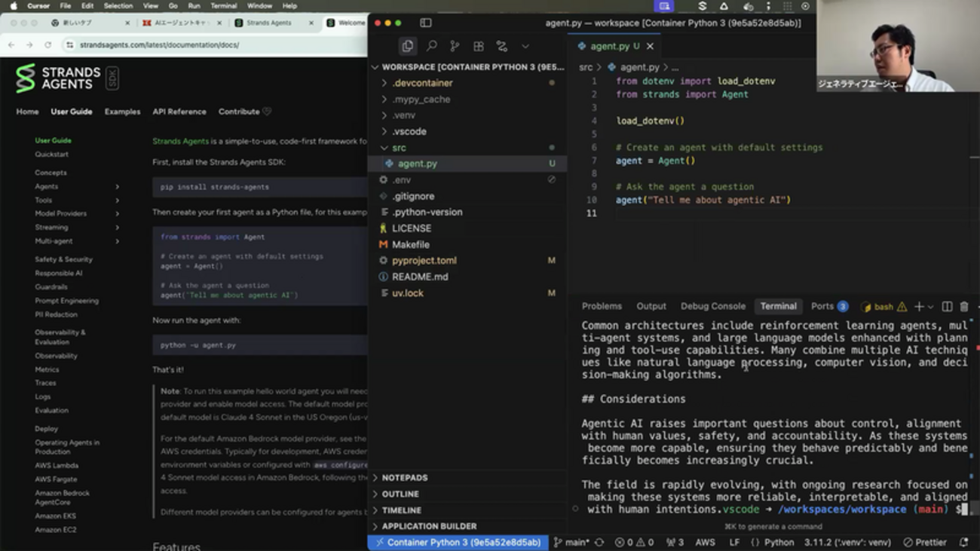The width and height of the screenshot is (980, 551).
Task: Click the AWS status bar item
Action: pyautogui.click(x=705, y=543)
